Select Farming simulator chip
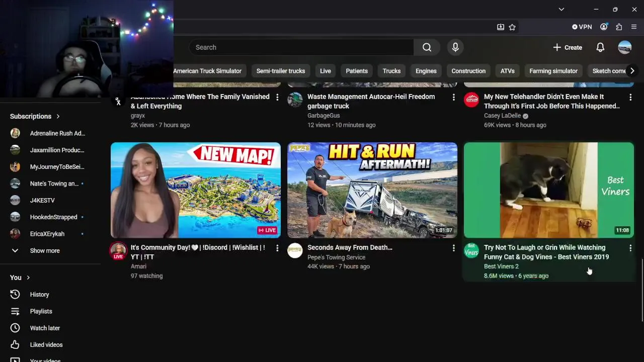The width and height of the screenshot is (644, 362). point(553,71)
